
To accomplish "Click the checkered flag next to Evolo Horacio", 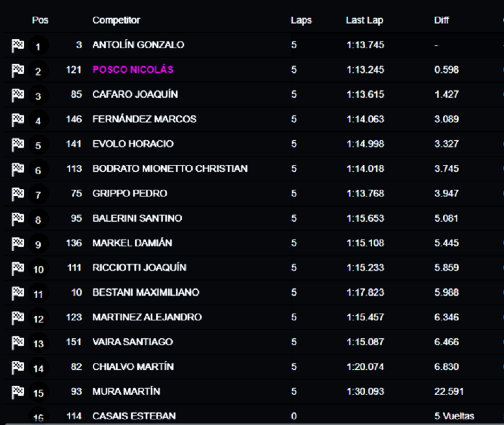I will [18, 144].
